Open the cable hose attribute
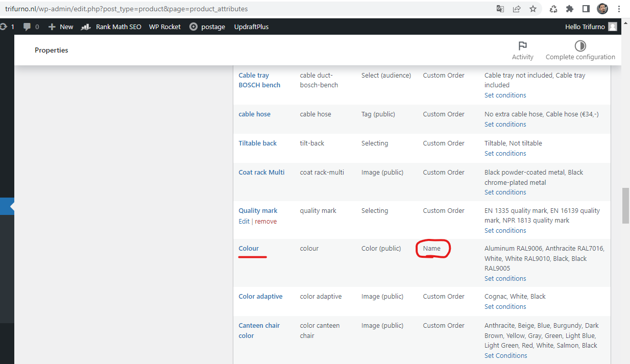Screen dimensions: 630x364 click(254, 114)
